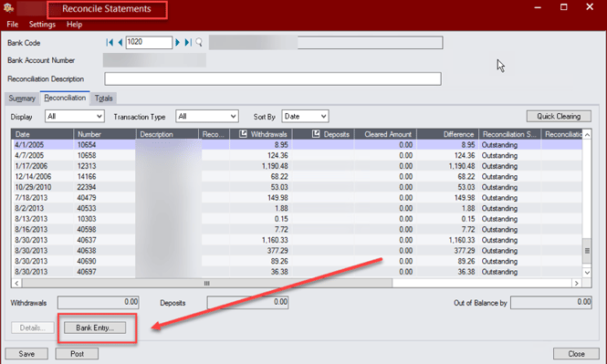
Task: Click the vertical scrollbar up arrow
Action: pyautogui.click(x=587, y=135)
